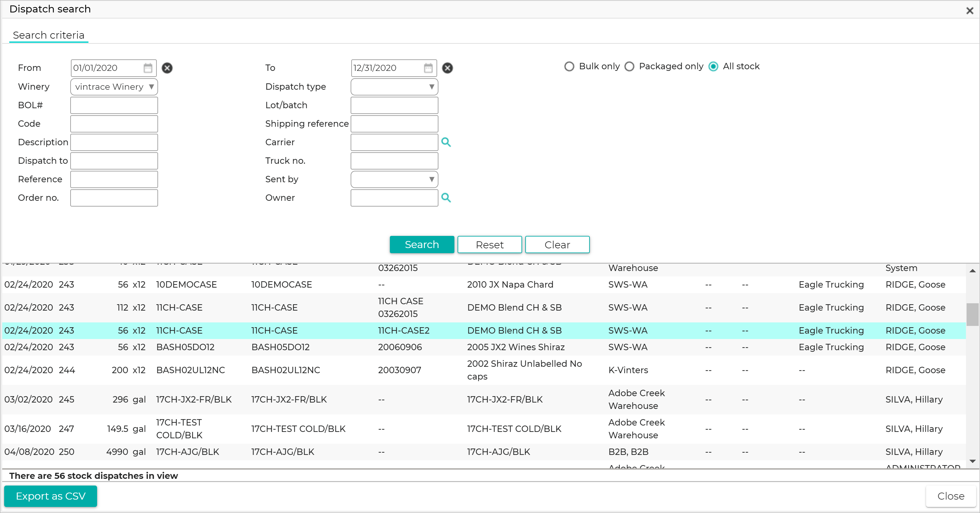Click SILVA, Hillary in 04/08/2020 row
980x513 pixels.
click(914, 452)
